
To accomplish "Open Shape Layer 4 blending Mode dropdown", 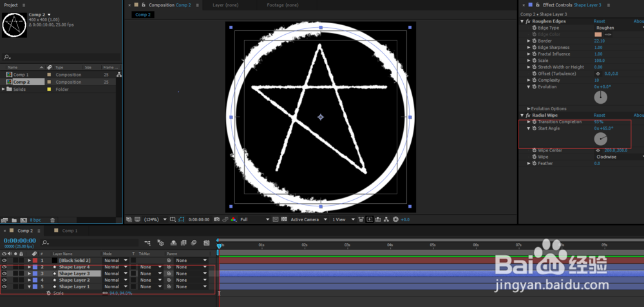I will 115,267.
